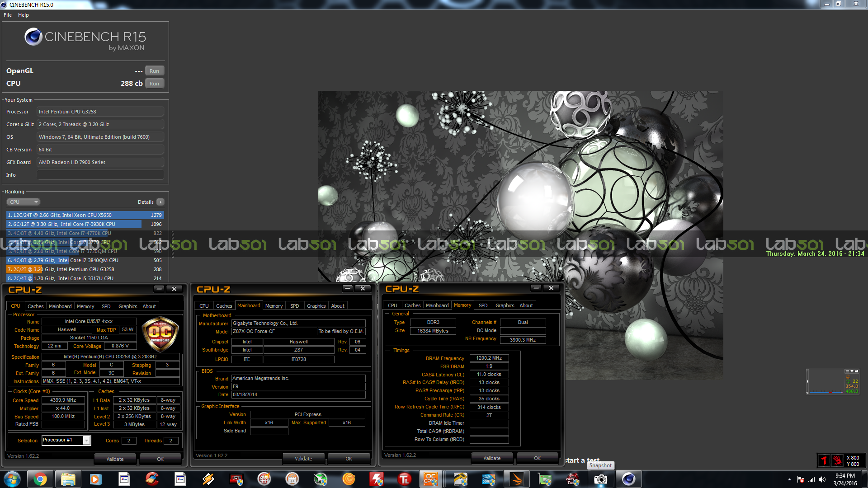Open the monitor widget hamburger menu
This screenshot has height=488, width=868.
(847, 371)
